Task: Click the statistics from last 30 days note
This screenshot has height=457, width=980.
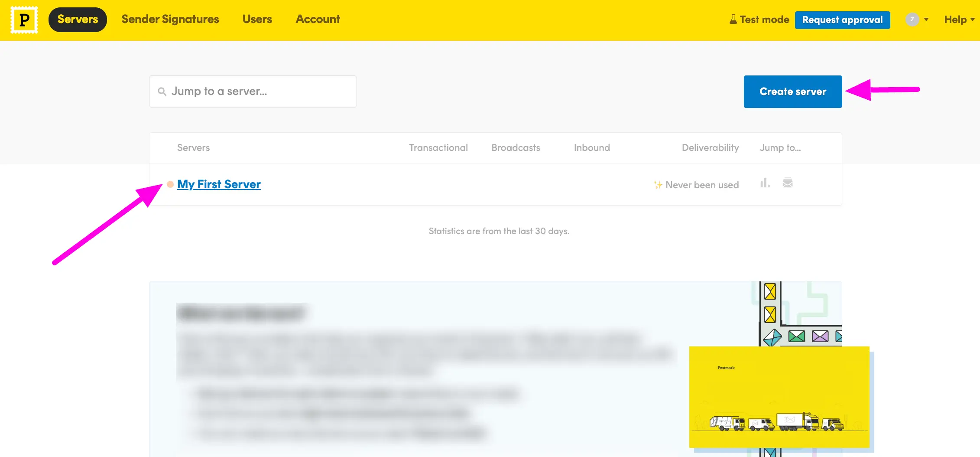Action: pyautogui.click(x=499, y=231)
